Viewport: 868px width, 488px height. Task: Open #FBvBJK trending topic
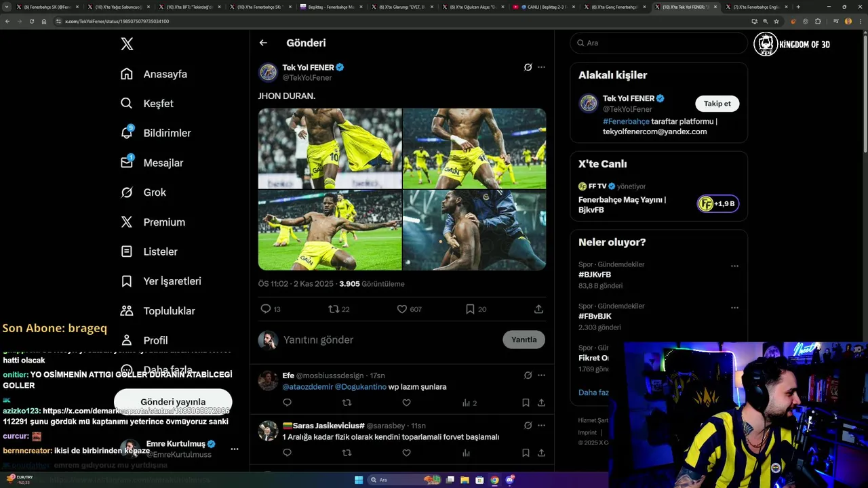click(595, 317)
